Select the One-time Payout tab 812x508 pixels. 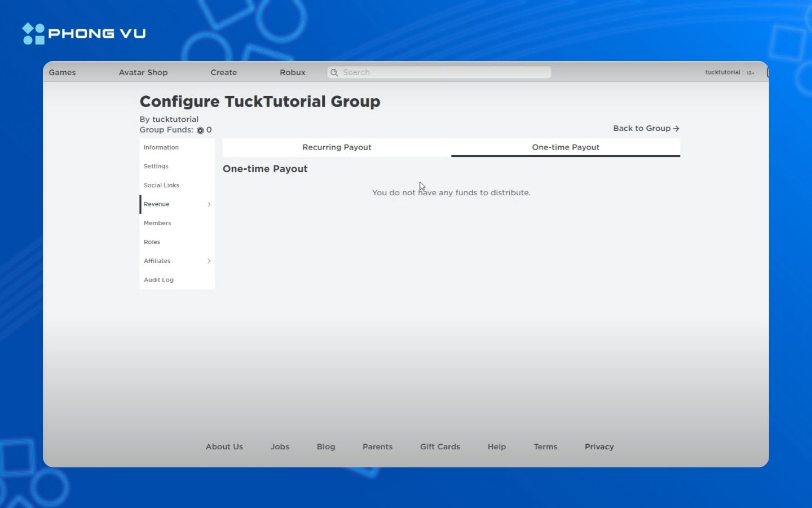(565, 147)
